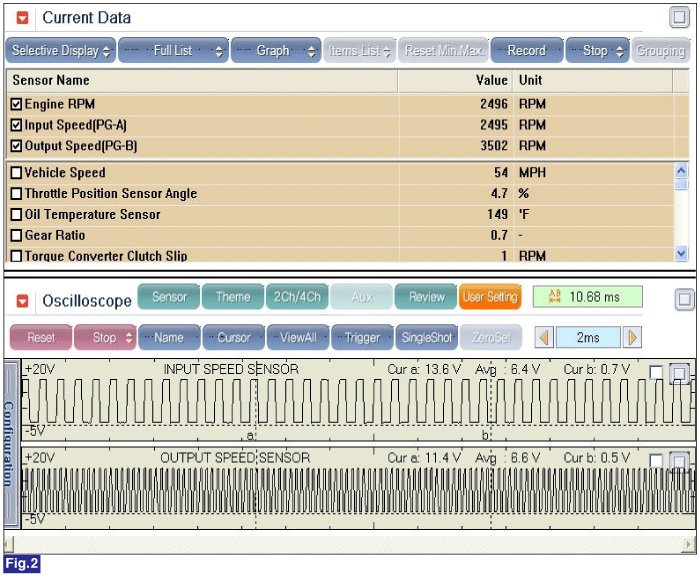Open the Sensor tab in Oscilloscope
The height and width of the screenshot is (575, 700).
[x=169, y=297]
